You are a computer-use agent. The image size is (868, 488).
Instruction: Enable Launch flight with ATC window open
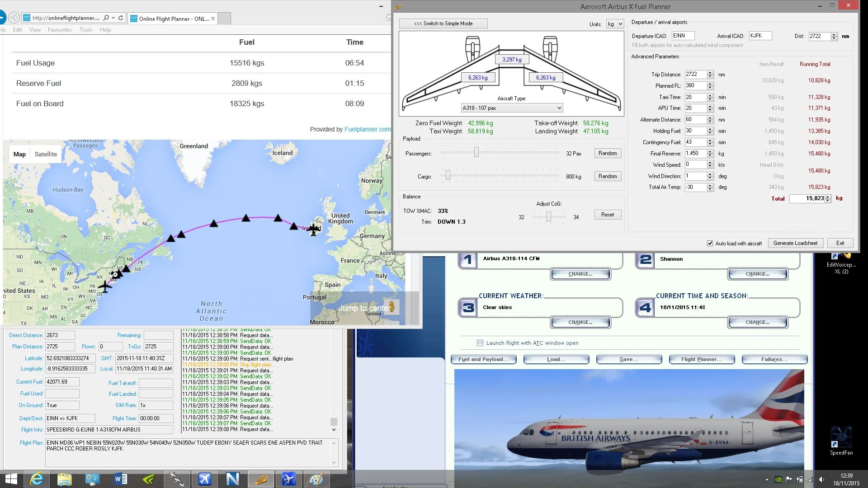pos(480,343)
